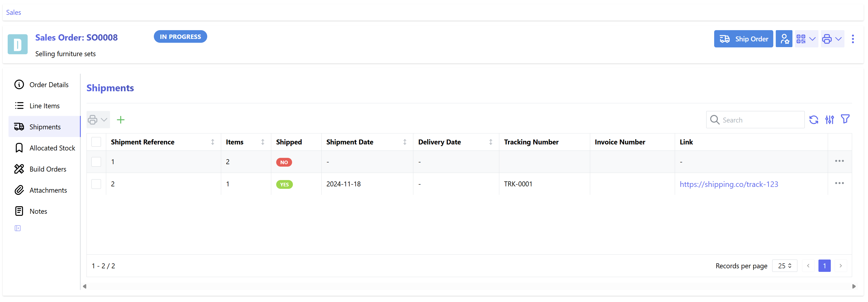This screenshot has height=302, width=868.
Task: Add a new shipment using the plus icon
Action: point(121,119)
